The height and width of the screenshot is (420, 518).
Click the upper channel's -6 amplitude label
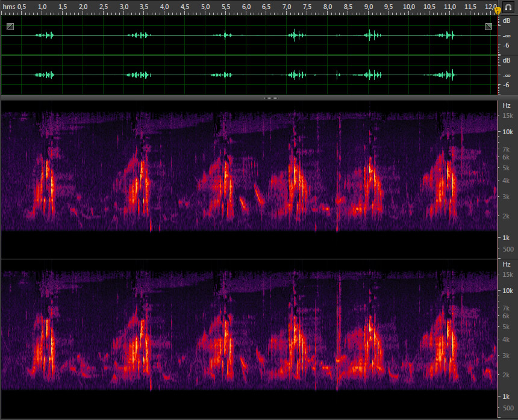[x=506, y=46]
